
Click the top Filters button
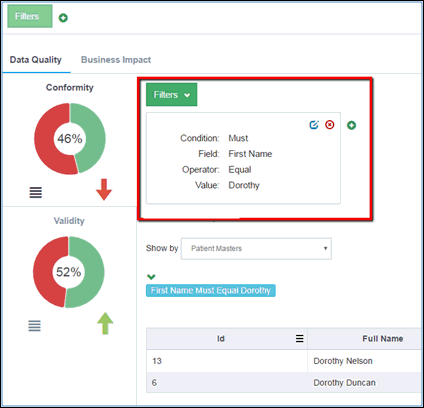click(x=30, y=16)
